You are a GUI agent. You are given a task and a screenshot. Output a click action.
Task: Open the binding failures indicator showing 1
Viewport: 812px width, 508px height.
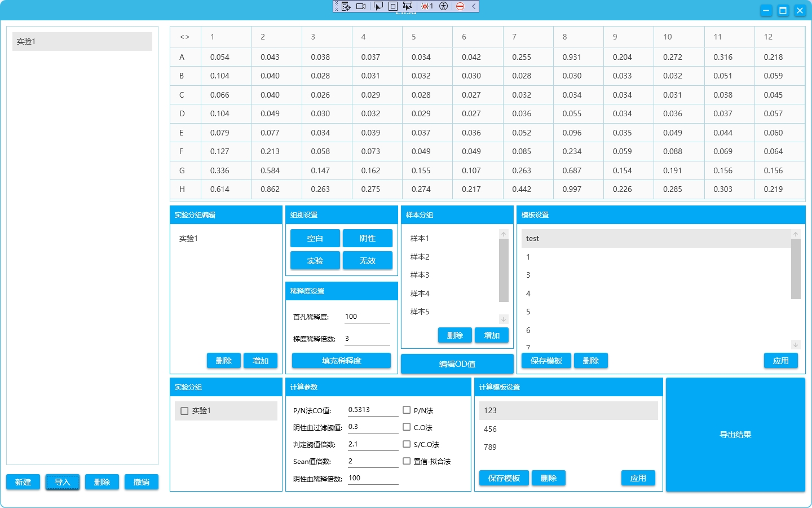click(427, 6)
